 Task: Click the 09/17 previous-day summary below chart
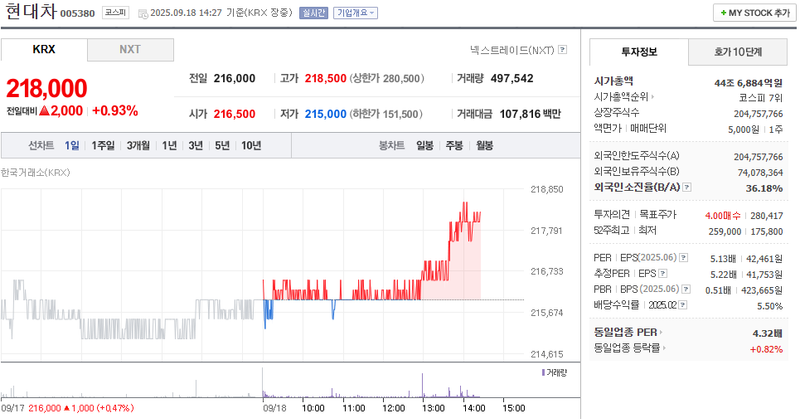pos(67,408)
